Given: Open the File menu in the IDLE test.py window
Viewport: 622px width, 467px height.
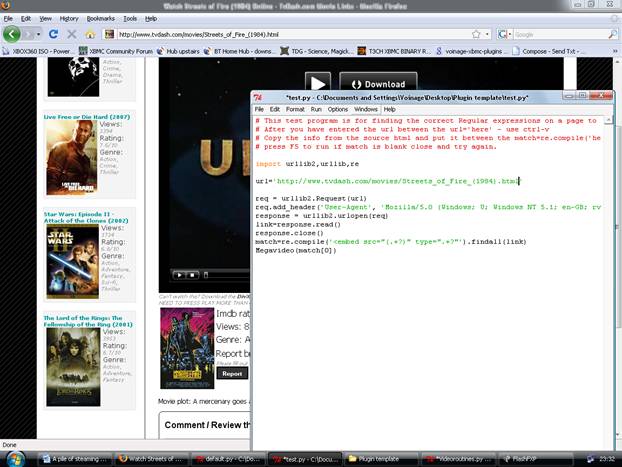Looking at the screenshot, I should pyautogui.click(x=259, y=109).
